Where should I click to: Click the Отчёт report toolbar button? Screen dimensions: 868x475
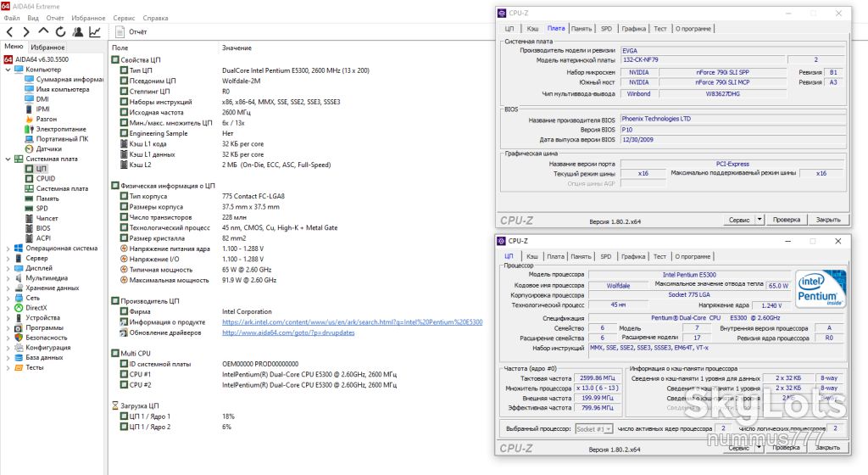point(131,32)
